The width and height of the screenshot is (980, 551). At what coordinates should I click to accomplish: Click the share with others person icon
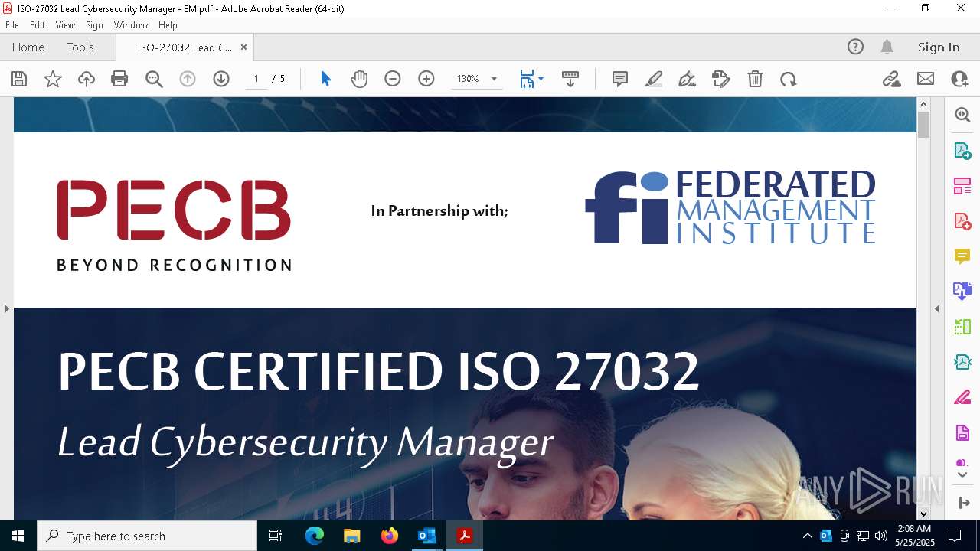tap(959, 79)
